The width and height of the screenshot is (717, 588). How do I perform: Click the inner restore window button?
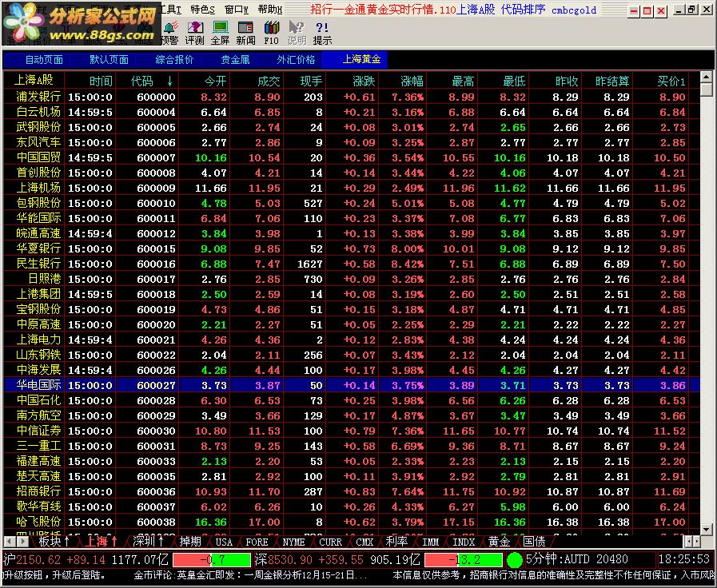coord(692,9)
